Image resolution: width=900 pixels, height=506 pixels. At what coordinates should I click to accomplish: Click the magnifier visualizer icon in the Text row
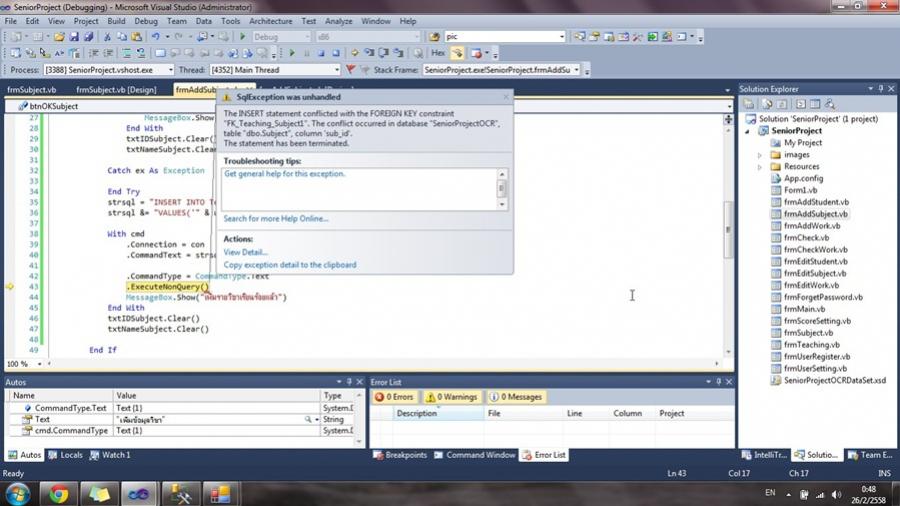(308, 419)
